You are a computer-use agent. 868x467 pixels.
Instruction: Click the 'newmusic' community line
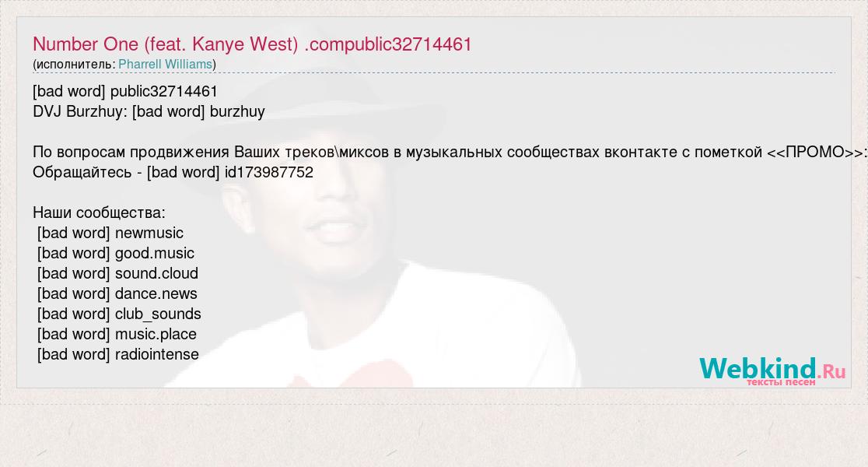tap(110, 233)
